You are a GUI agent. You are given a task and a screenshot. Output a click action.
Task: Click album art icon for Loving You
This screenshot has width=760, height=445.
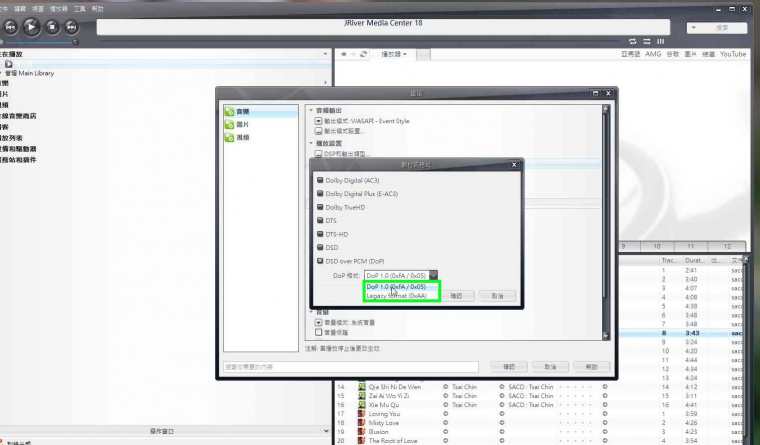(362, 414)
